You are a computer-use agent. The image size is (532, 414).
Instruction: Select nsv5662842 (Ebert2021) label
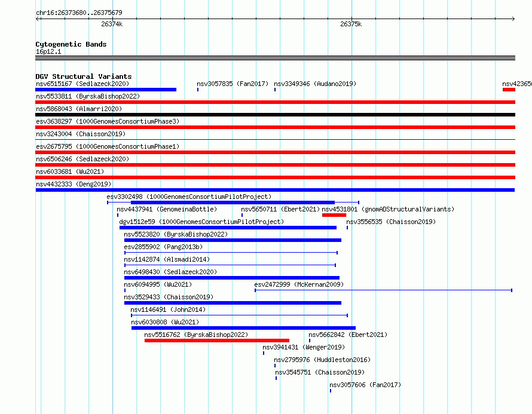tap(348, 335)
